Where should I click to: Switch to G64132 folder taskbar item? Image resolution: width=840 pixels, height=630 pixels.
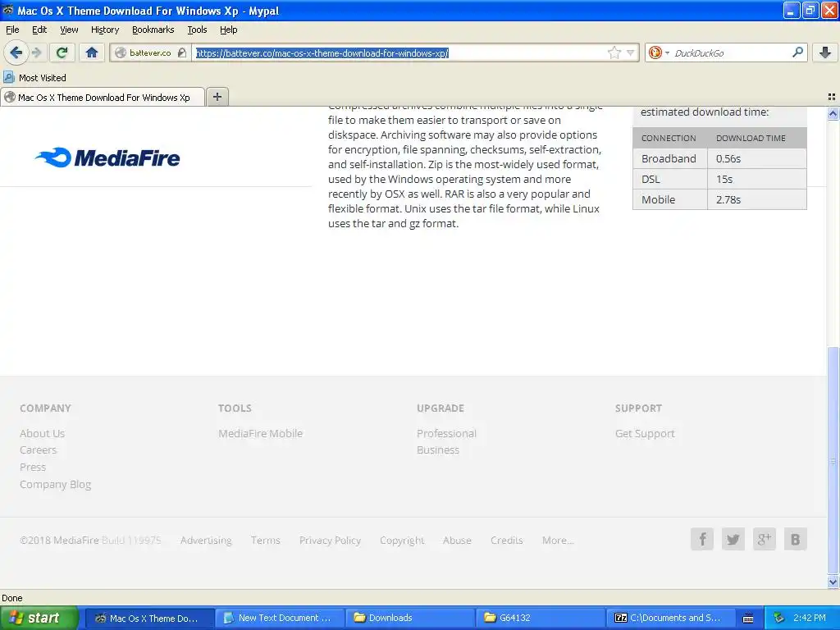tap(541, 618)
